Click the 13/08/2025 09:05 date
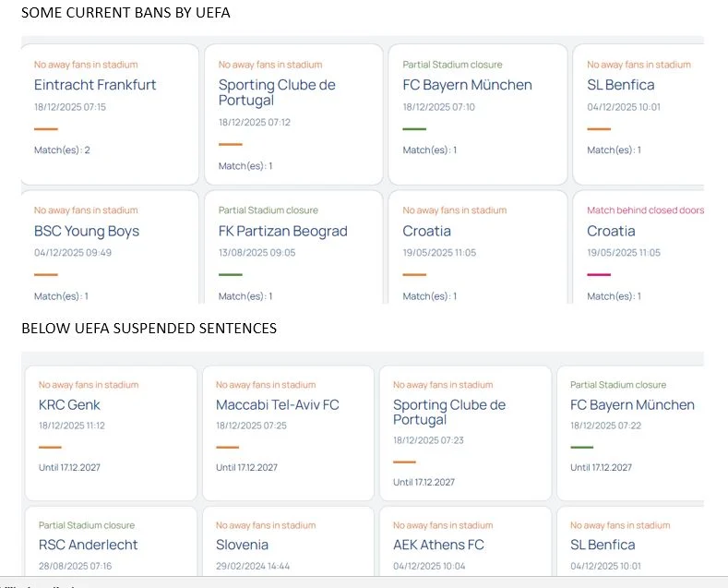 click(x=257, y=253)
